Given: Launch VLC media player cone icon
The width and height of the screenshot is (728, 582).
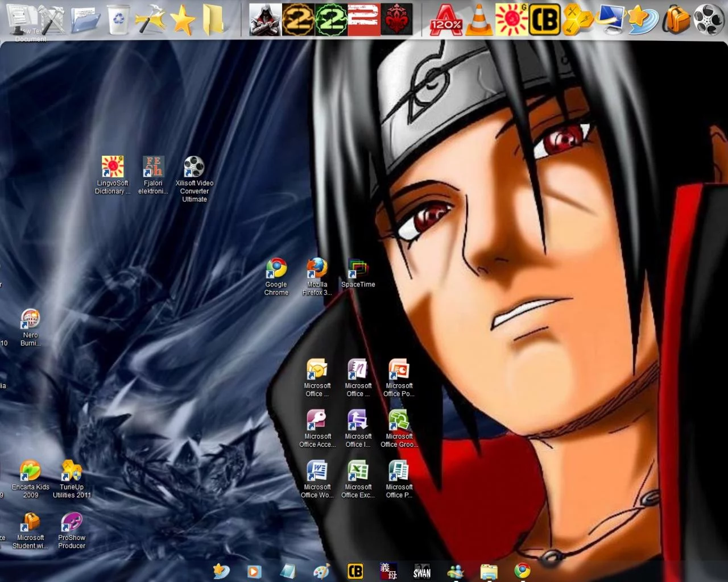Looking at the screenshot, I should (x=479, y=20).
